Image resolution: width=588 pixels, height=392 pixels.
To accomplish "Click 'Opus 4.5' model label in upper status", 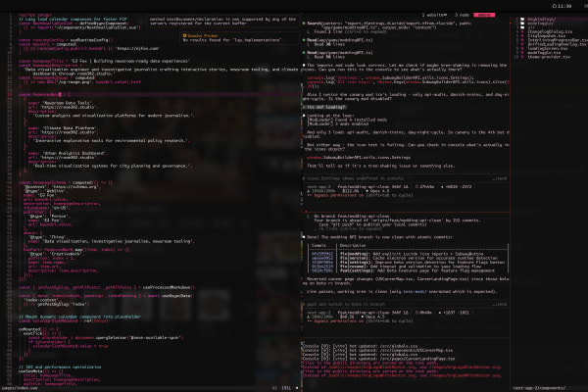I will tap(380, 191).
